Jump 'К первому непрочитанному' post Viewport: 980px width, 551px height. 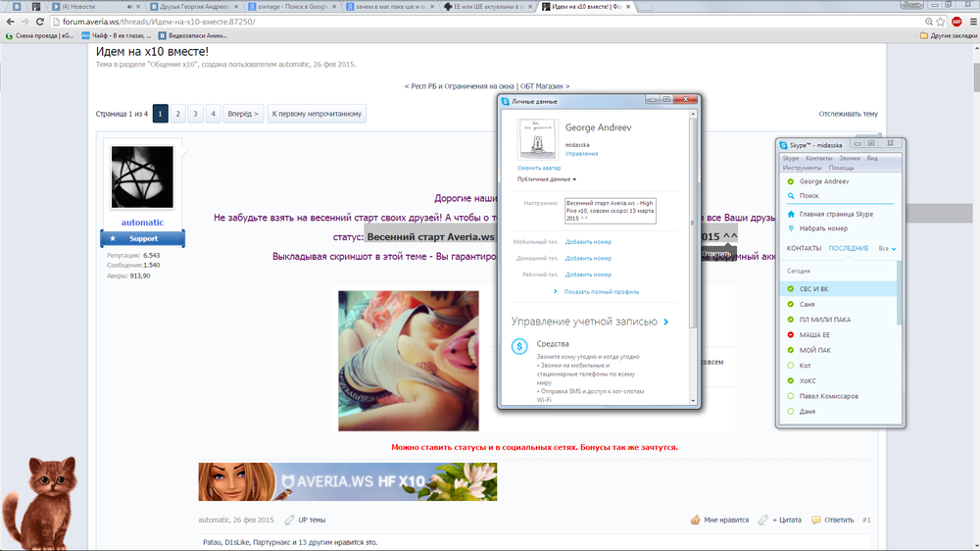click(317, 114)
